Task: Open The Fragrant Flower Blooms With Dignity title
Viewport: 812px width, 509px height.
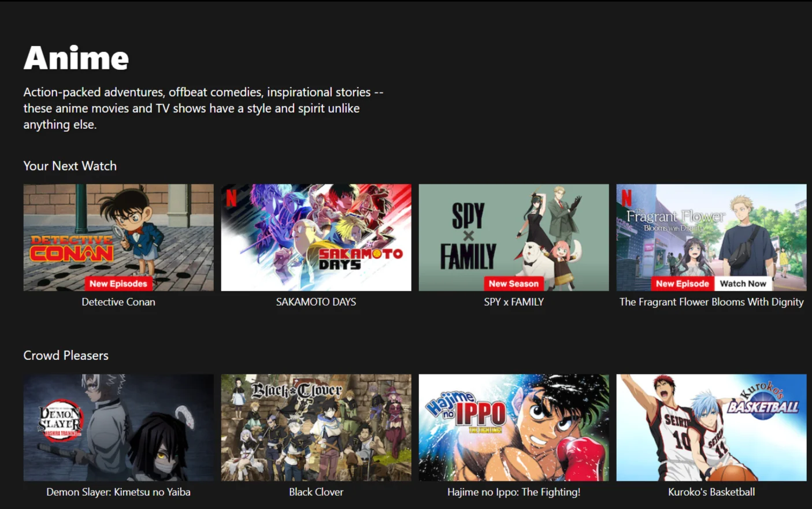Action: (711, 302)
